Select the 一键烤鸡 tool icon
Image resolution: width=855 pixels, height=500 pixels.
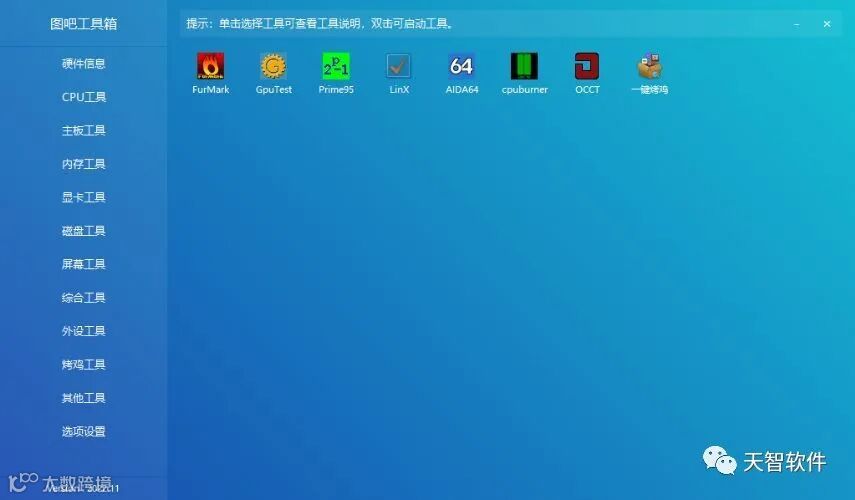[x=649, y=66]
